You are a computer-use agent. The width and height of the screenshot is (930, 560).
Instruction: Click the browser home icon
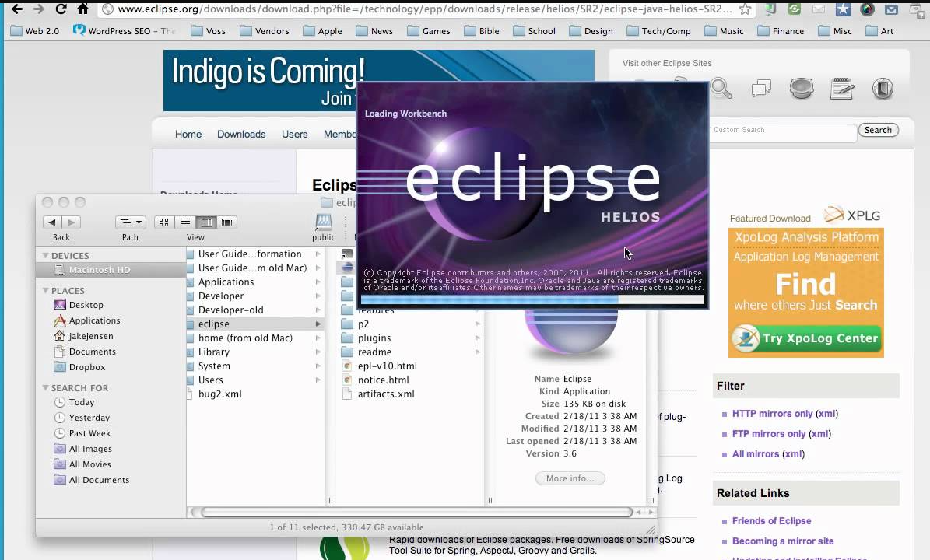click(x=83, y=9)
